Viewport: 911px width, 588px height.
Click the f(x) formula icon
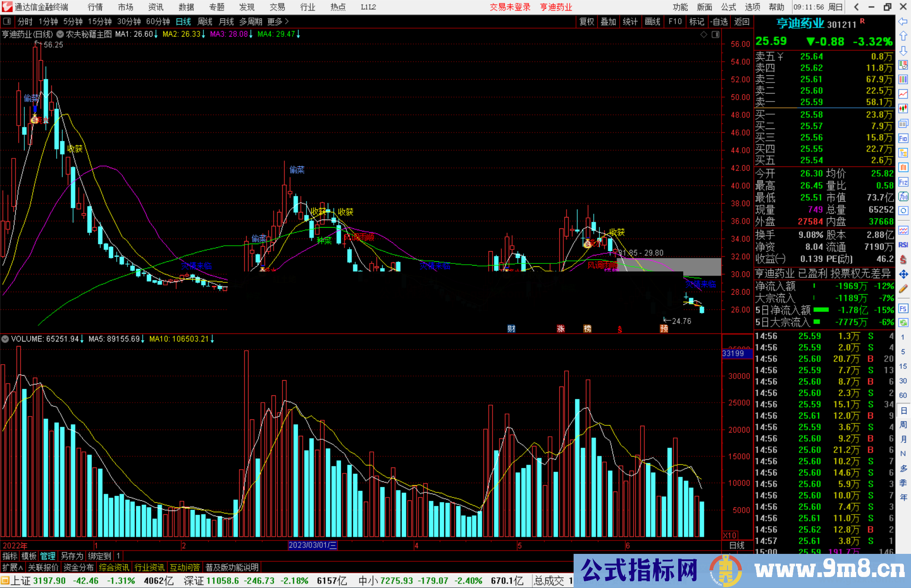[903, 196]
